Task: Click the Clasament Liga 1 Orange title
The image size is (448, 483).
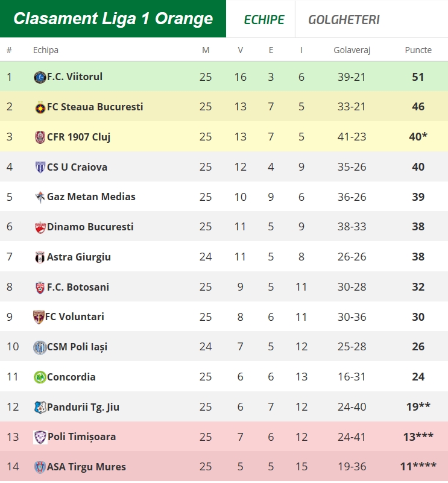Action: point(113,19)
